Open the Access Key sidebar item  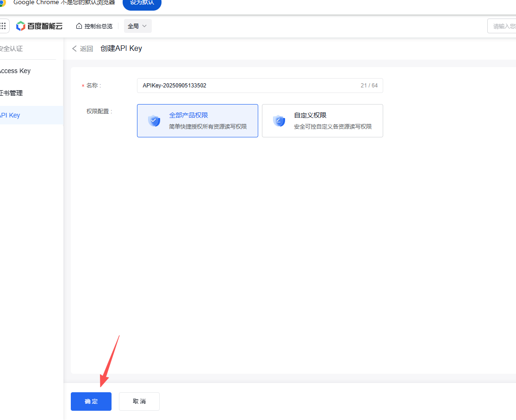pos(15,71)
